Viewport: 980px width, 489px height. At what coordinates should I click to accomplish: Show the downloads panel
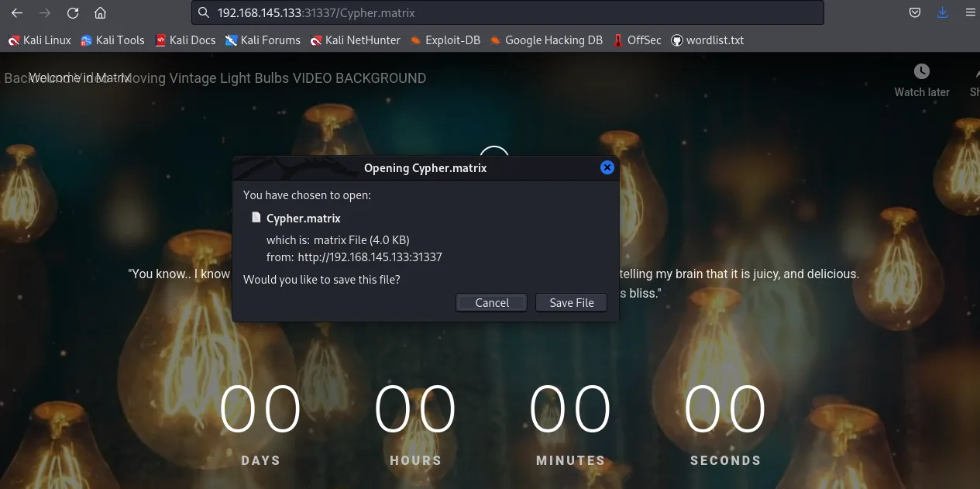[942, 12]
